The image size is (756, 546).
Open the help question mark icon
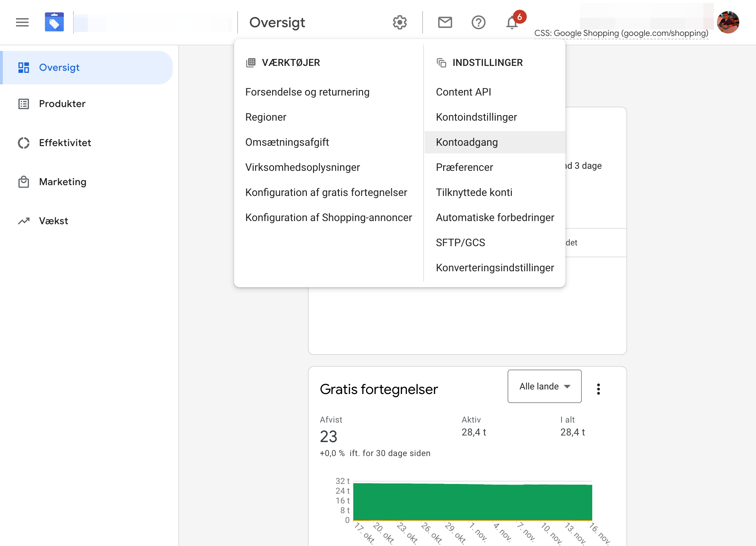(478, 23)
